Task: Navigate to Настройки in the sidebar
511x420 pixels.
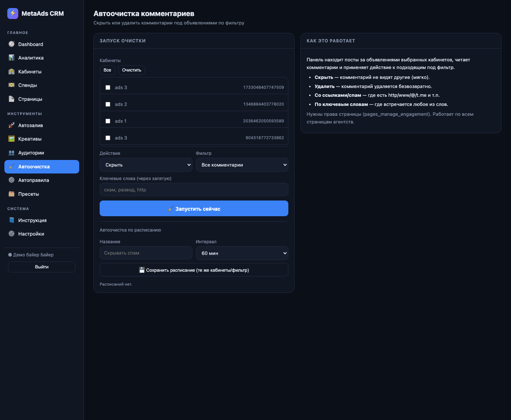Action: [42, 234]
